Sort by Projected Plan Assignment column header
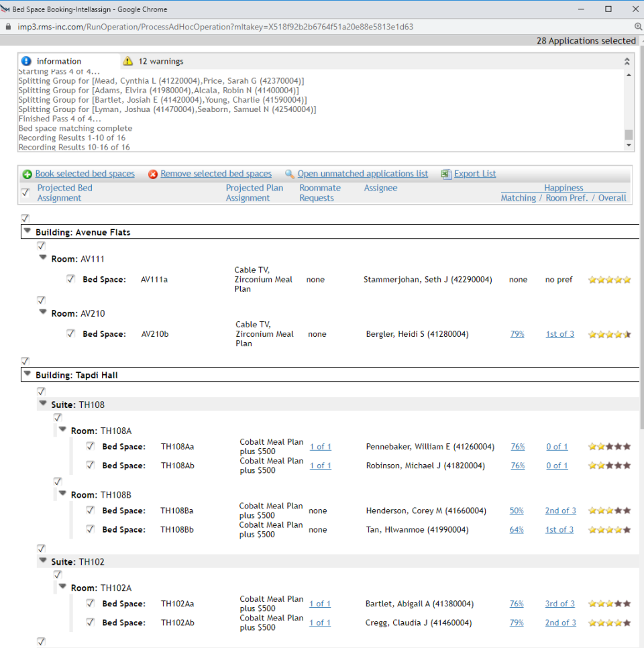The height and width of the screenshot is (648, 644). pyautogui.click(x=254, y=193)
